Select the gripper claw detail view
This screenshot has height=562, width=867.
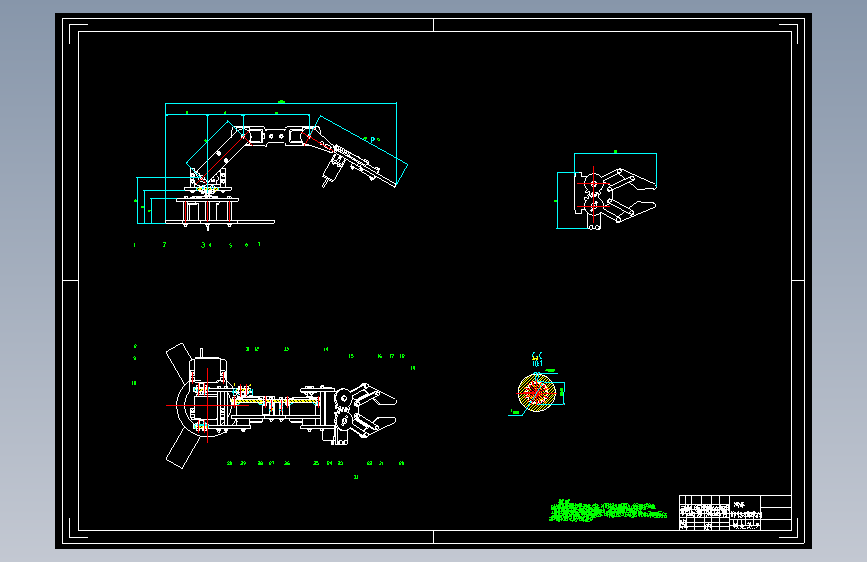[x=607, y=191]
